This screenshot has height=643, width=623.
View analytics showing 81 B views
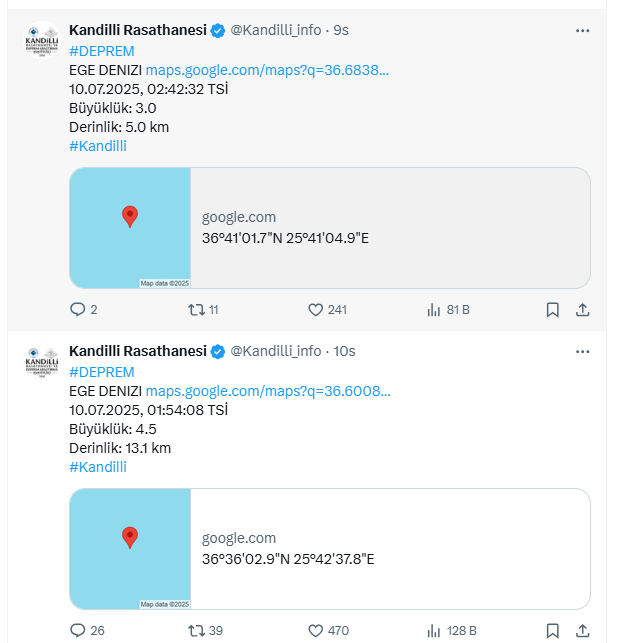tap(434, 310)
